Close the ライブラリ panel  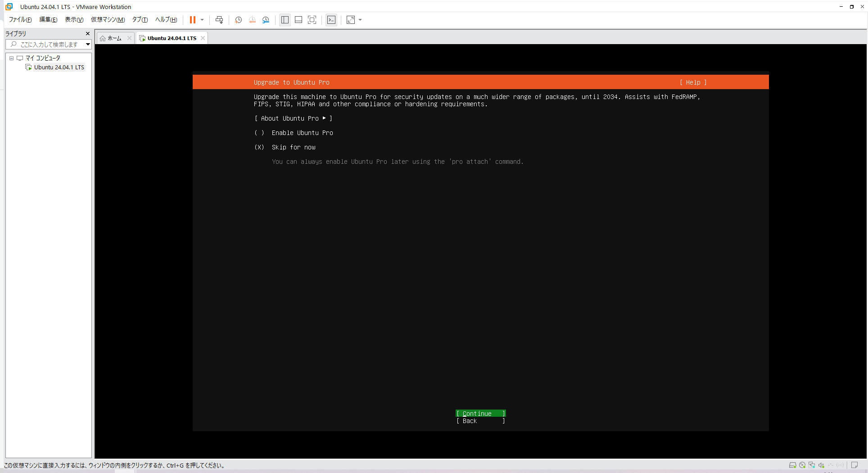coord(88,34)
